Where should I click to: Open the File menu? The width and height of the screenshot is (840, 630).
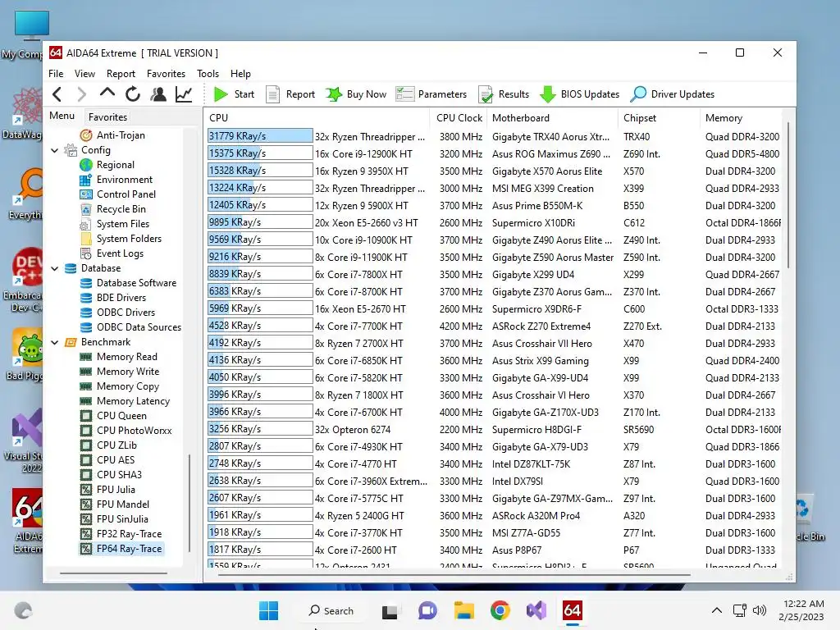pyautogui.click(x=56, y=73)
